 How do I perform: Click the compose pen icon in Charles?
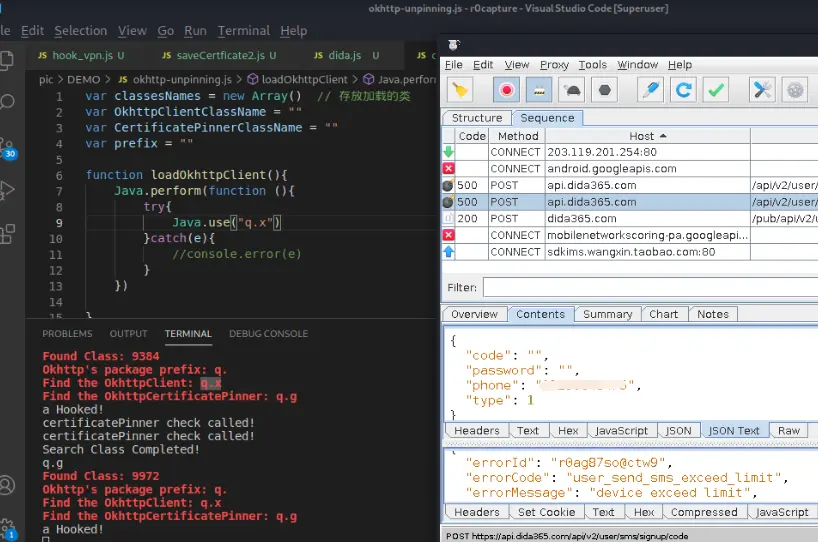coord(649,90)
